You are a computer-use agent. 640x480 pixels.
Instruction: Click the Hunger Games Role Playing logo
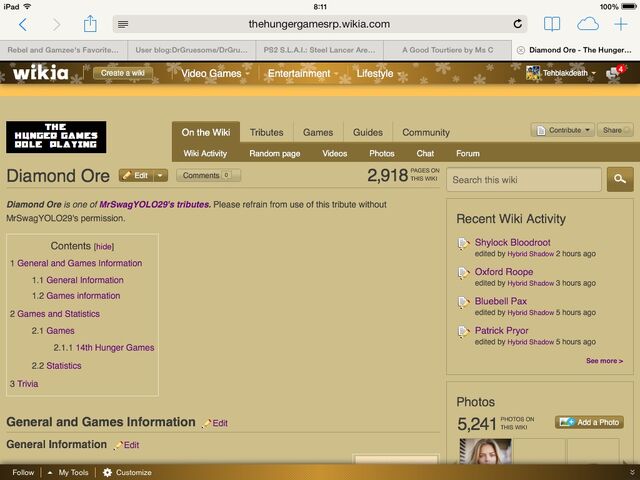(x=56, y=137)
